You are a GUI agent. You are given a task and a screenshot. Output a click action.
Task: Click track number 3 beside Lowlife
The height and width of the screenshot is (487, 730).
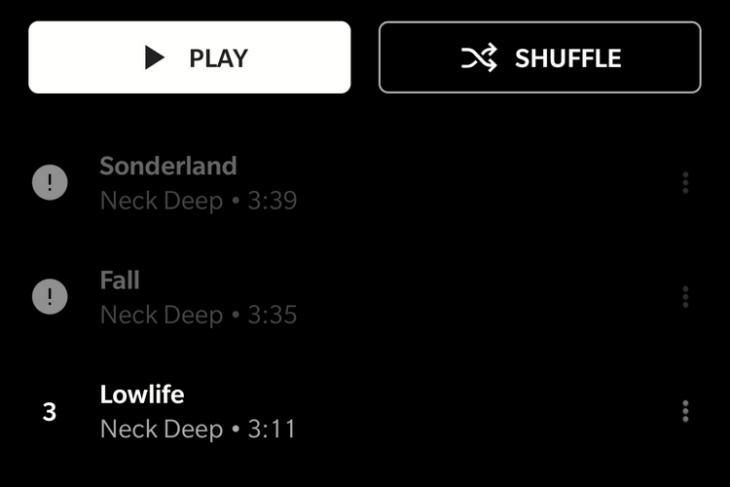pos(50,412)
